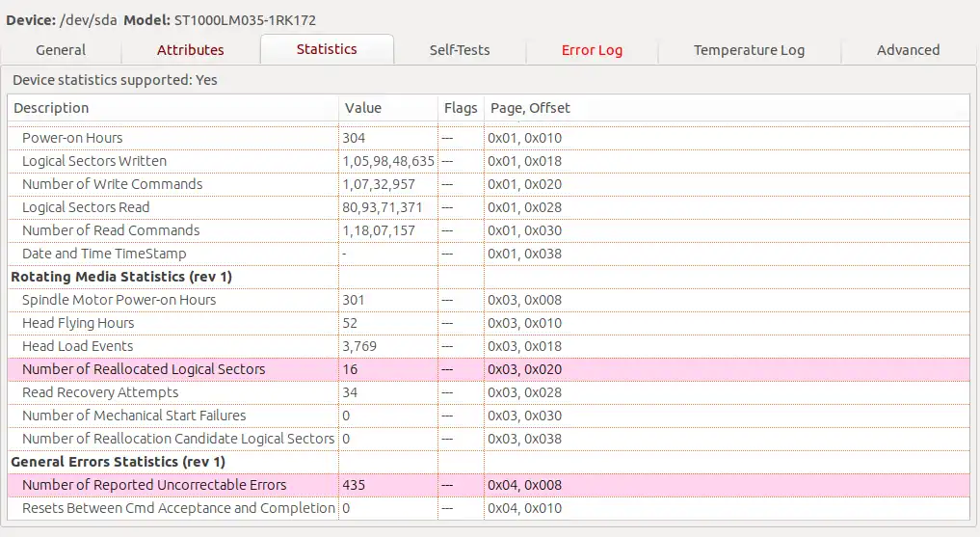The image size is (980, 537).
Task: Select the Date and Time TimeStamp row
Action: pyautogui.click(x=489, y=254)
